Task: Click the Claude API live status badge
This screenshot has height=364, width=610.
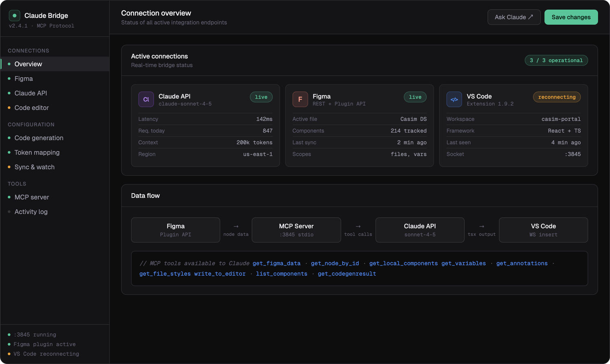Action: 261,97
